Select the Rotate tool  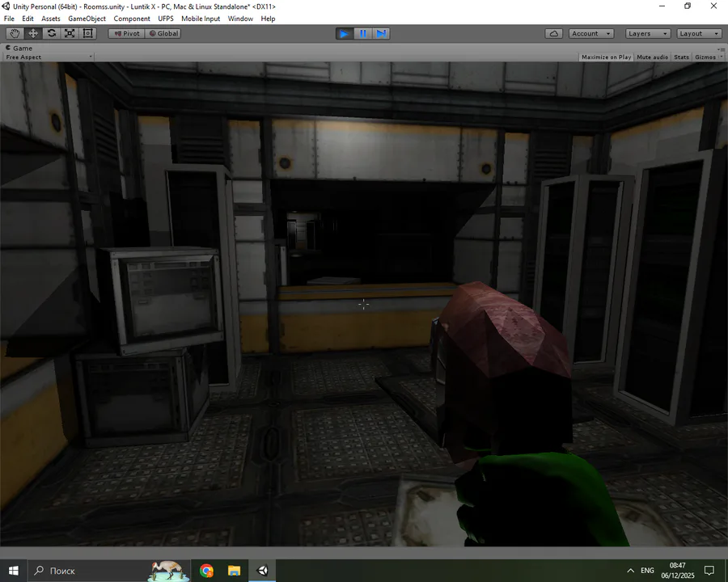coord(52,33)
